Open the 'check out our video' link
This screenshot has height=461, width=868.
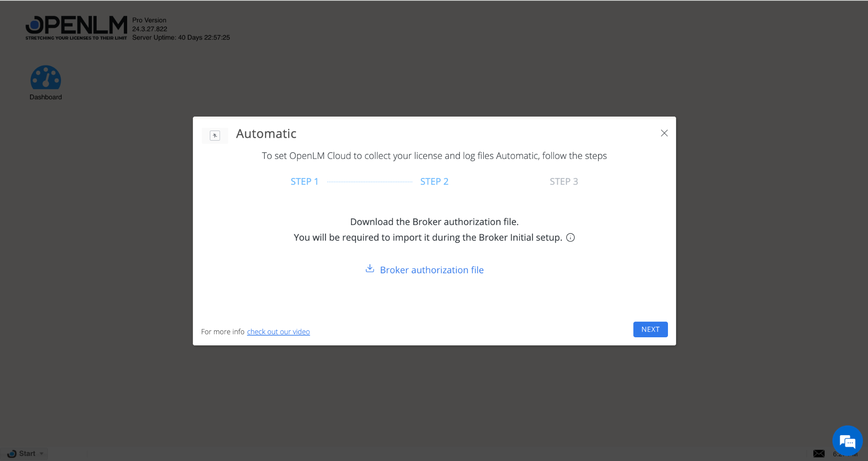(278, 331)
